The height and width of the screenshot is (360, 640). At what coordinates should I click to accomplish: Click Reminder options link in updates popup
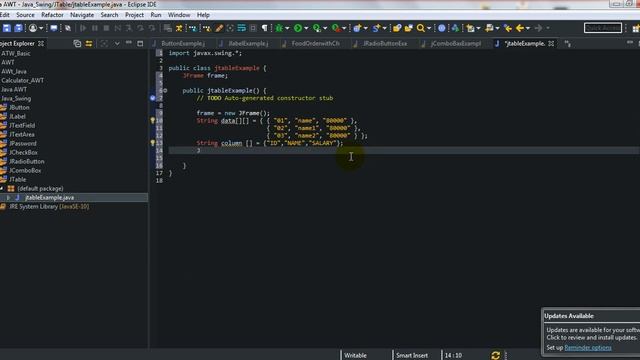click(x=588, y=348)
